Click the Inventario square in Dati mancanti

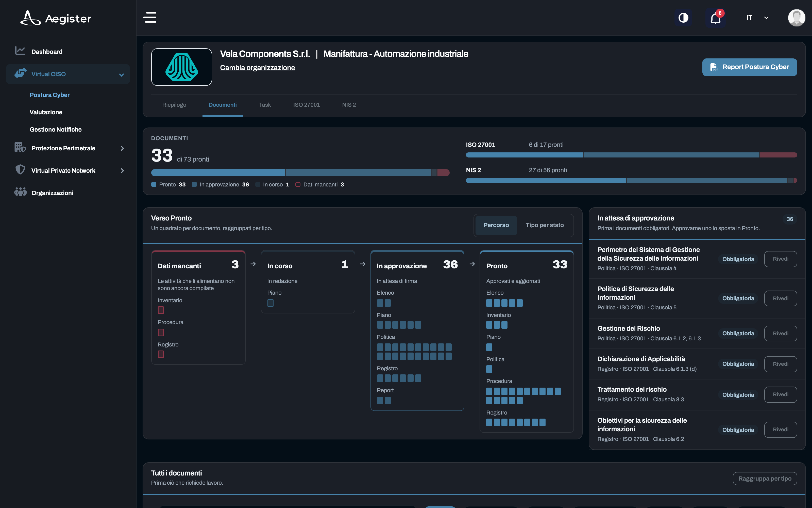161,310
